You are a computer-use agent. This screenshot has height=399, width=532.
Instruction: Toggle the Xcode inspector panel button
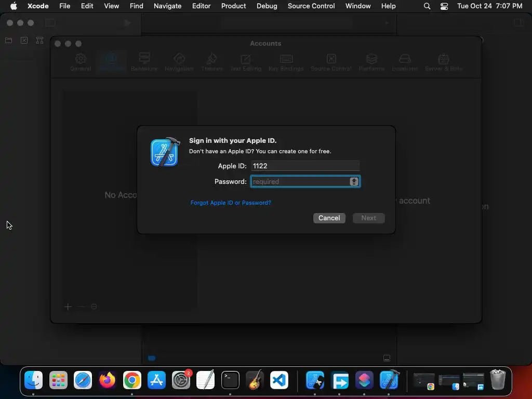(519, 23)
